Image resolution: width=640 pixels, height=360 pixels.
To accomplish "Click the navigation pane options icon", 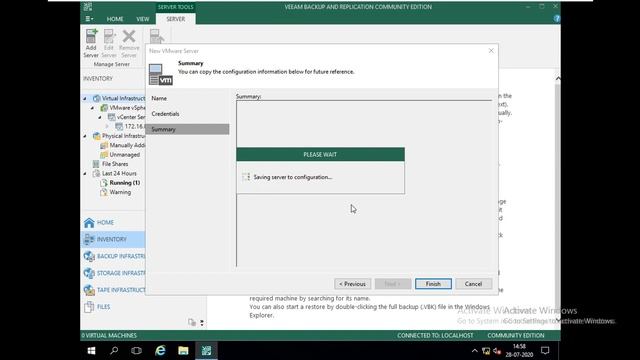I will point(192,322).
